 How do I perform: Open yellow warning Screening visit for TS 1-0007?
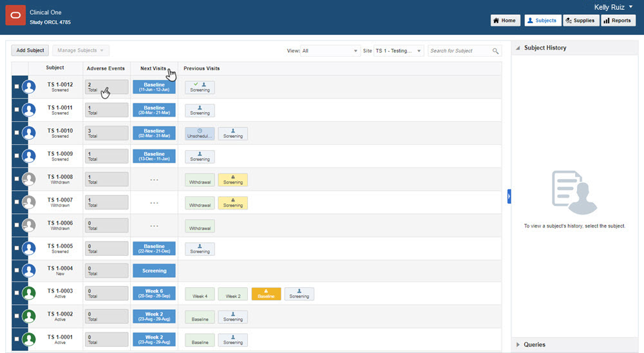pyautogui.click(x=233, y=203)
